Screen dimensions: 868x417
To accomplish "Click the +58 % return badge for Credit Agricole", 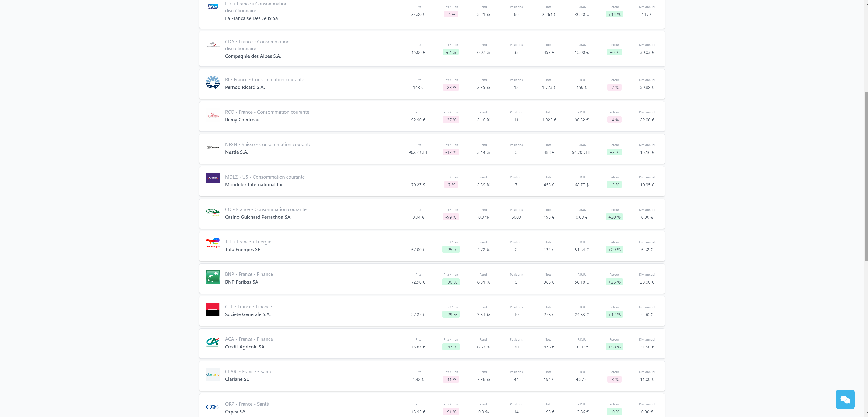I will [614, 347].
